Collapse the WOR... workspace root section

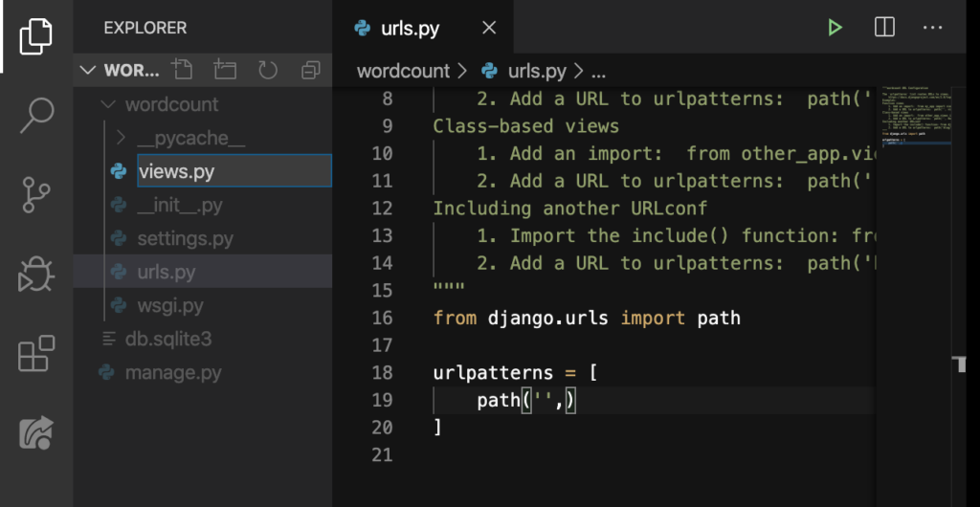[x=88, y=70]
